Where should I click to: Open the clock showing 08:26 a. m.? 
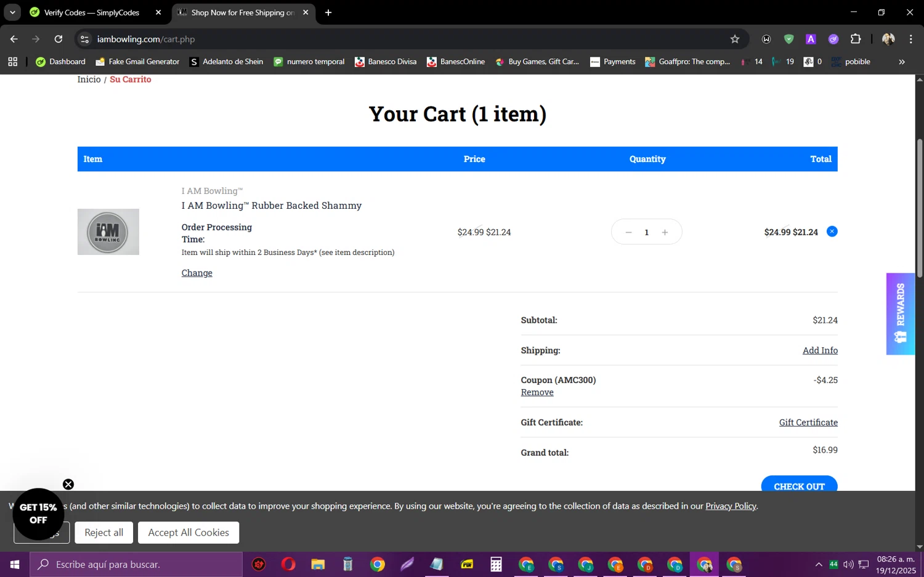point(896,564)
